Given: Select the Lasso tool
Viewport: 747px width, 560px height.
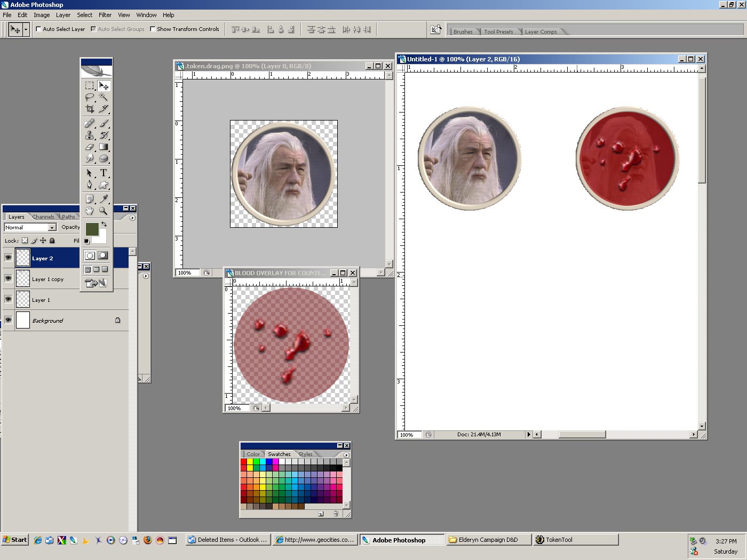Looking at the screenshot, I should point(90,97).
